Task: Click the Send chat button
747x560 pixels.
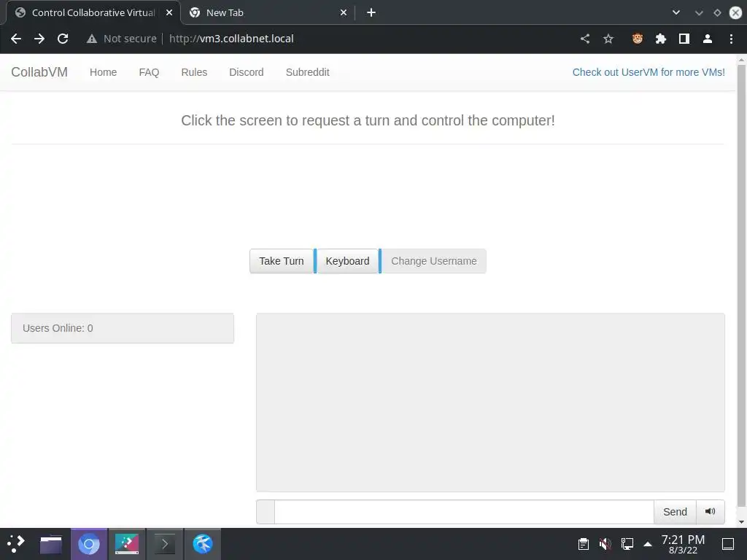Action: click(675, 512)
